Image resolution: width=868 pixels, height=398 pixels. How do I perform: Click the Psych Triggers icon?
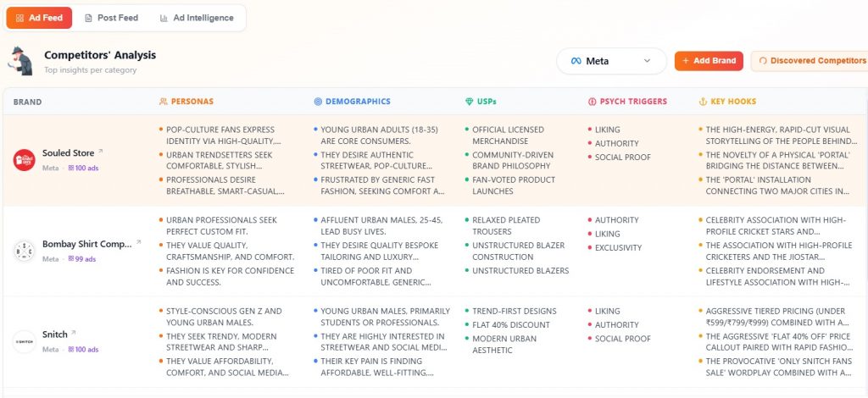(592, 102)
